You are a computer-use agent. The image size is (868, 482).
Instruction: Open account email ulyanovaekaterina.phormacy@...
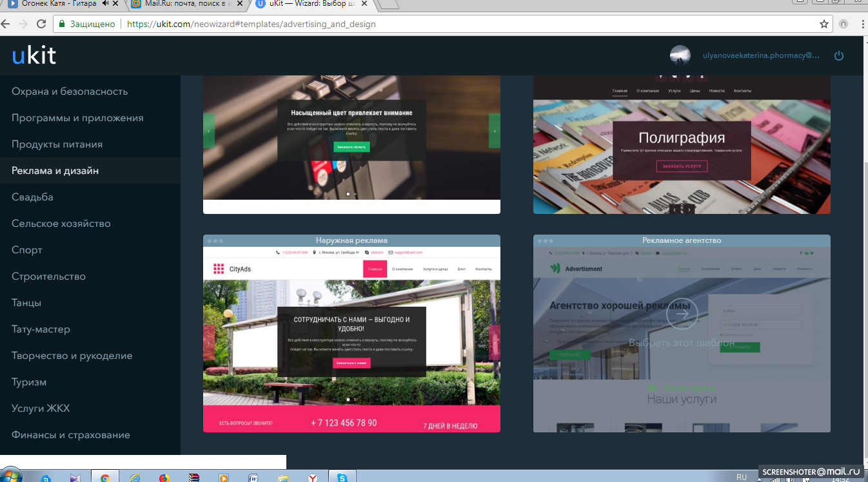[x=761, y=56]
